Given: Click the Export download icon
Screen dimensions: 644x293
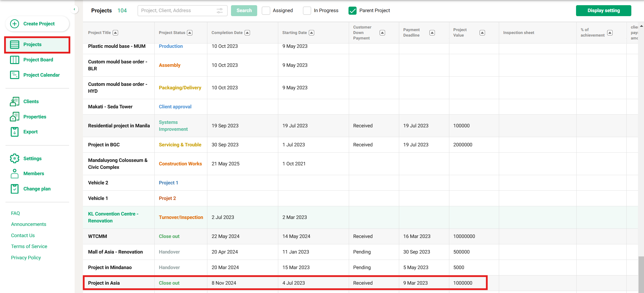Looking at the screenshot, I should coord(15,132).
